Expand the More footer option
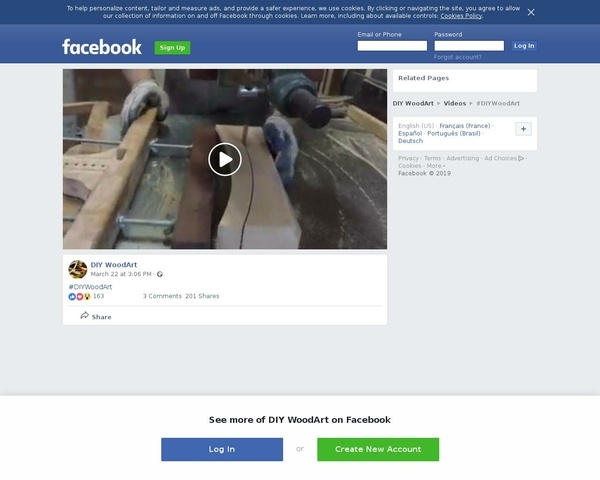600x480 pixels. point(434,166)
